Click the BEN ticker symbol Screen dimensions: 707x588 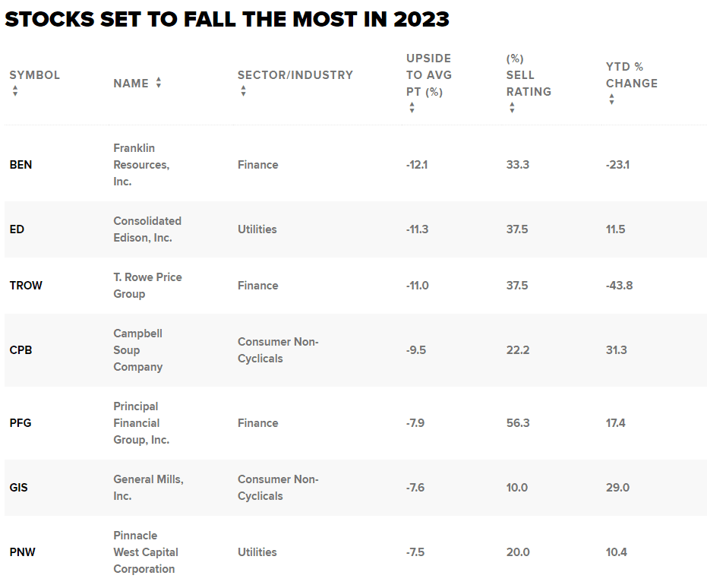tap(21, 165)
